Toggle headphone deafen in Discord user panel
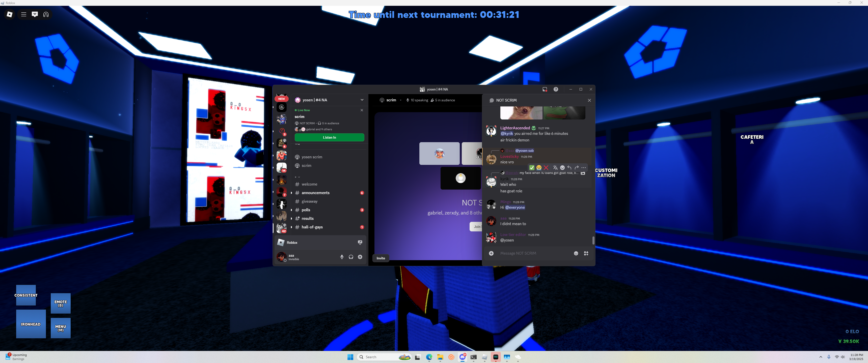 [x=351, y=257]
